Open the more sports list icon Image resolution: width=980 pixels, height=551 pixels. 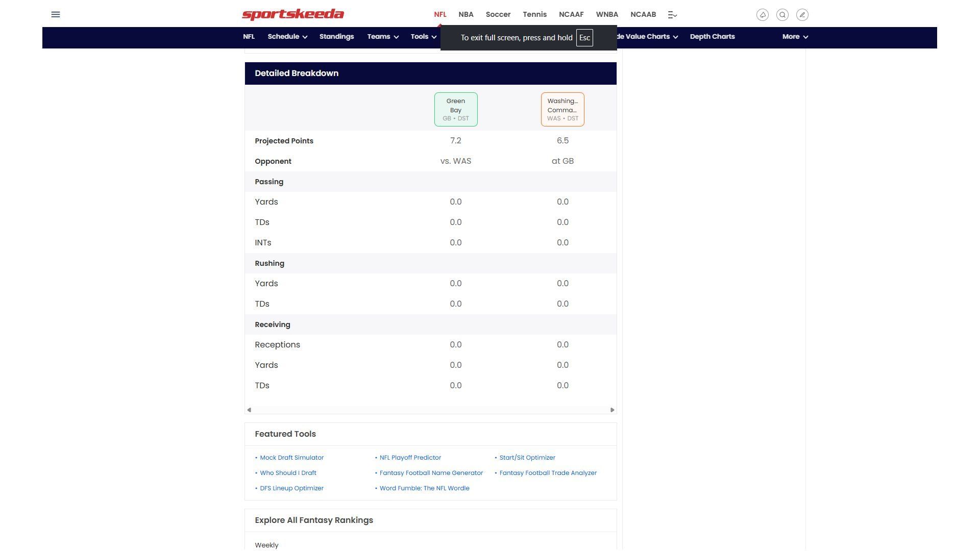click(672, 15)
